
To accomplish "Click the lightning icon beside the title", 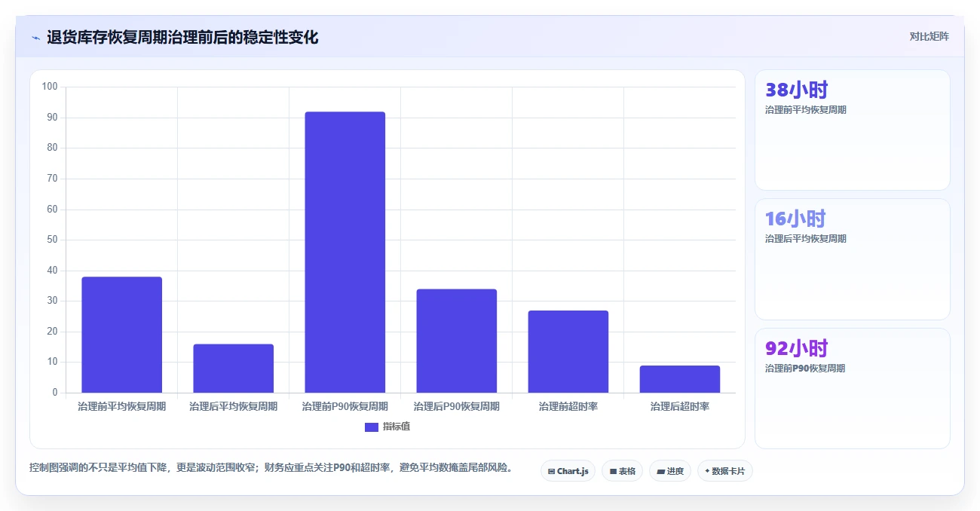I will click(x=35, y=38).
